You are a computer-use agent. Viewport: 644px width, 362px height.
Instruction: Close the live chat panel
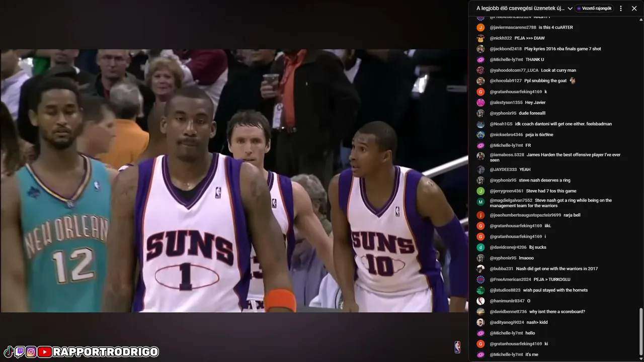[634, 9]
